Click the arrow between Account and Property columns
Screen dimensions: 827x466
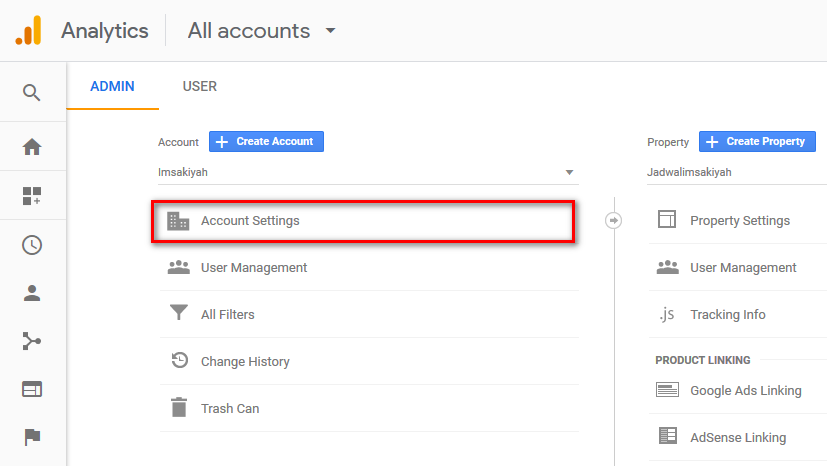(614, 220)
